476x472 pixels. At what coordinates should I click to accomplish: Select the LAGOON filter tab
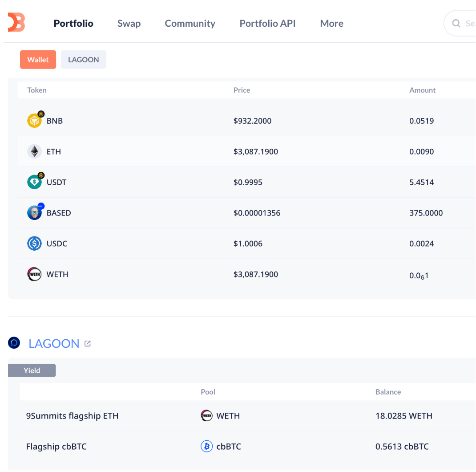pos(84,60)
